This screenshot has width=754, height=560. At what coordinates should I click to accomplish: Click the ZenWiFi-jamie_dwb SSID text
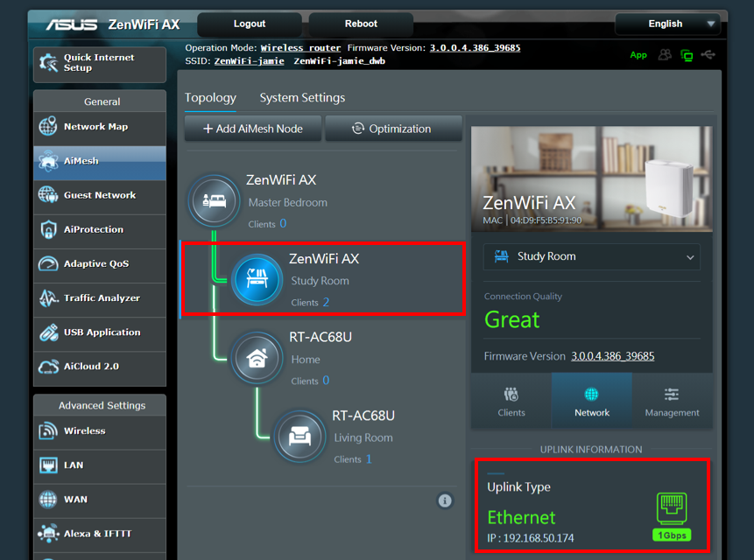(x=339, y=61)
